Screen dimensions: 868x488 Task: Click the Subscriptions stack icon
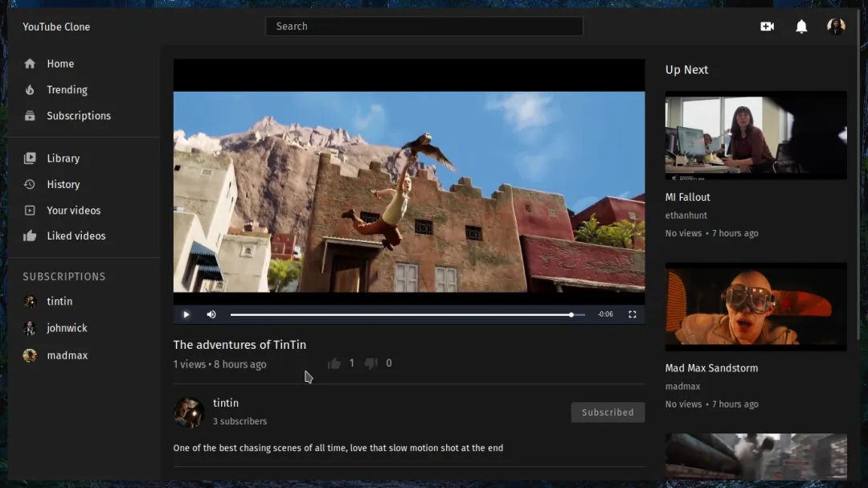pos(30,116)
